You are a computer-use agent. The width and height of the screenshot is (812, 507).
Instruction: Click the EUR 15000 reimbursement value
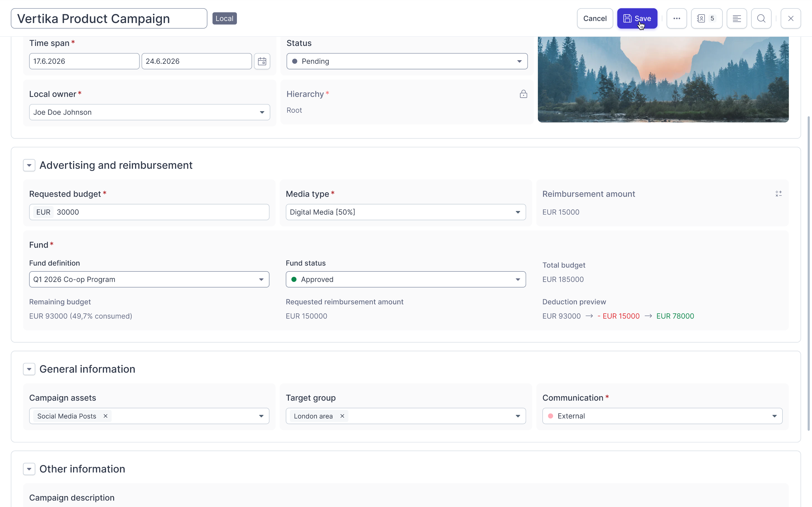561,212
